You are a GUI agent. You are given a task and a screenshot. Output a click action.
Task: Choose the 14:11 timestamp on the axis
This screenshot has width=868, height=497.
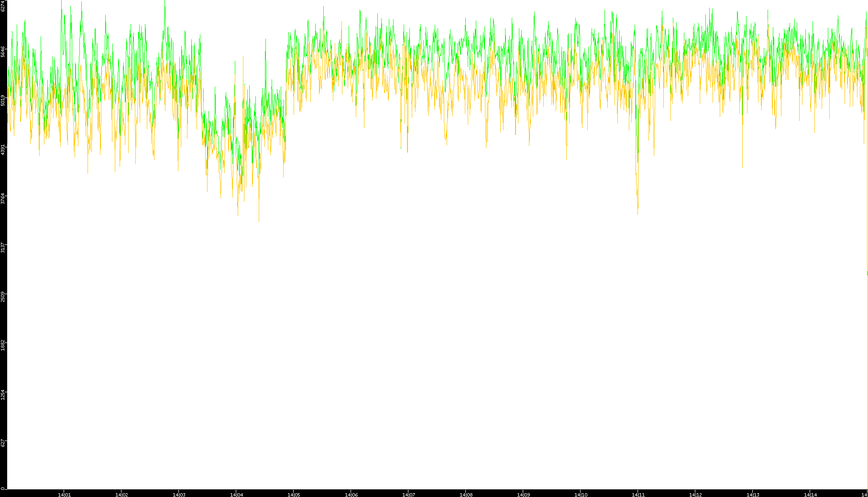638,495
